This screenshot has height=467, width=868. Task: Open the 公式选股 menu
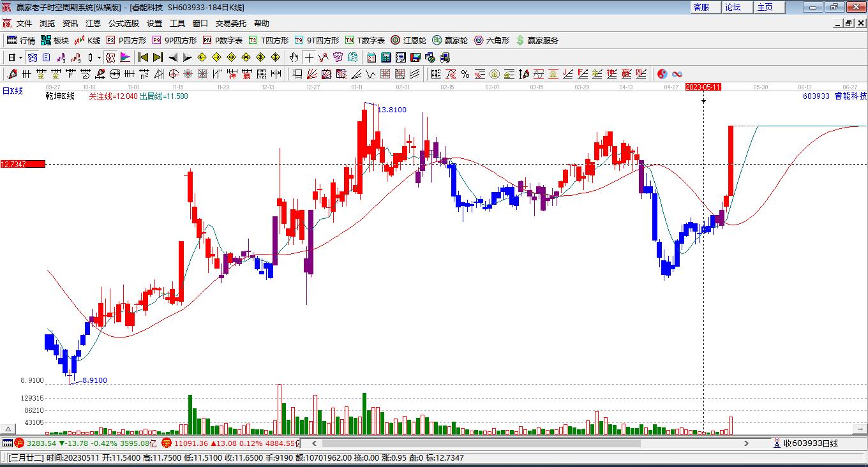[124, 24]
